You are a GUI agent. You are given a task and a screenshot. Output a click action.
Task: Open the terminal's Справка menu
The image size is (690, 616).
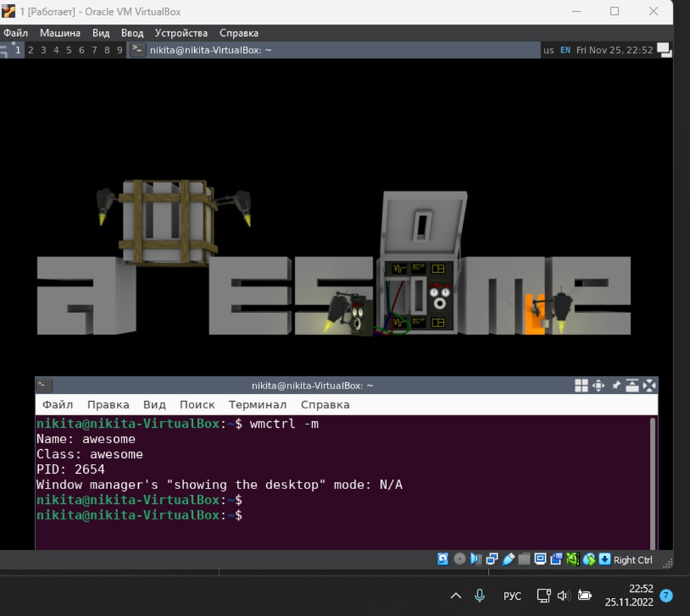325,404
